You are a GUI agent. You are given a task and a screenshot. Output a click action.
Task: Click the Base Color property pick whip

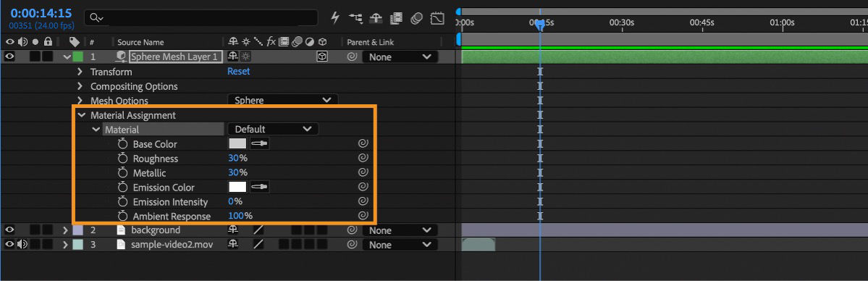coord(363,143)
